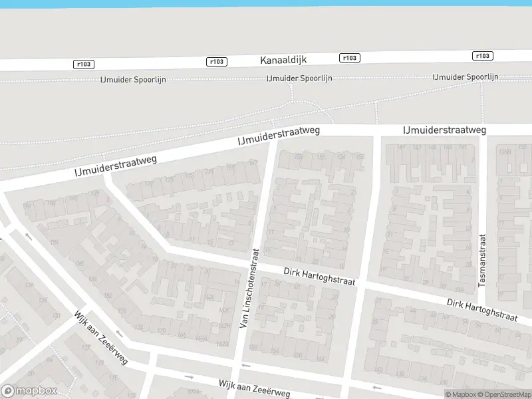The image size is (532, 399).
Task: Select the center IJmuider Spoorlijn label
Action: click(299, 78)
